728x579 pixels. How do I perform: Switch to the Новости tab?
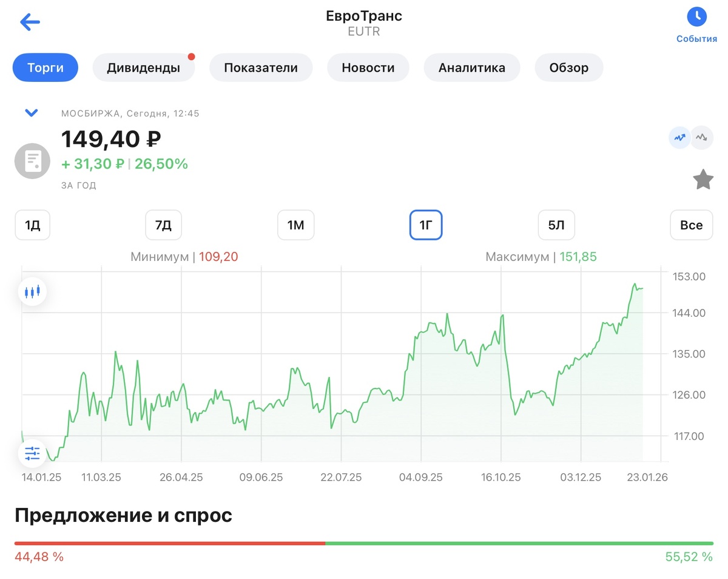click(368, 67)
